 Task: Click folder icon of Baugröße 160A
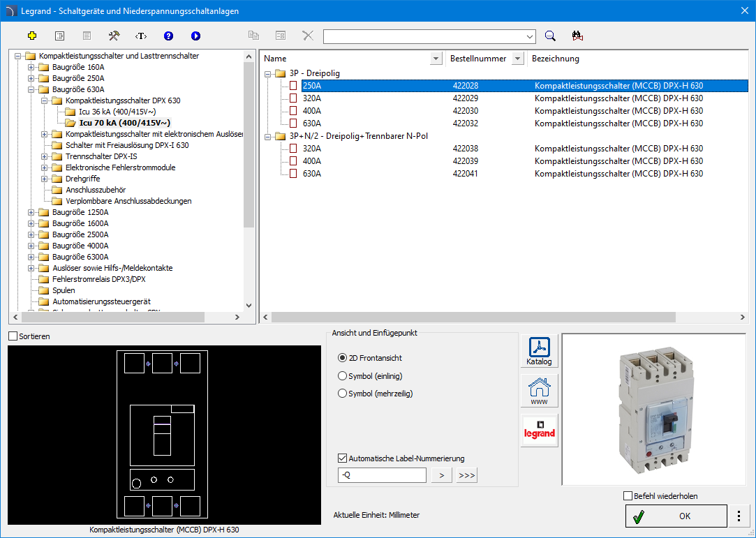pyautogui.click(x=44, y=67)
